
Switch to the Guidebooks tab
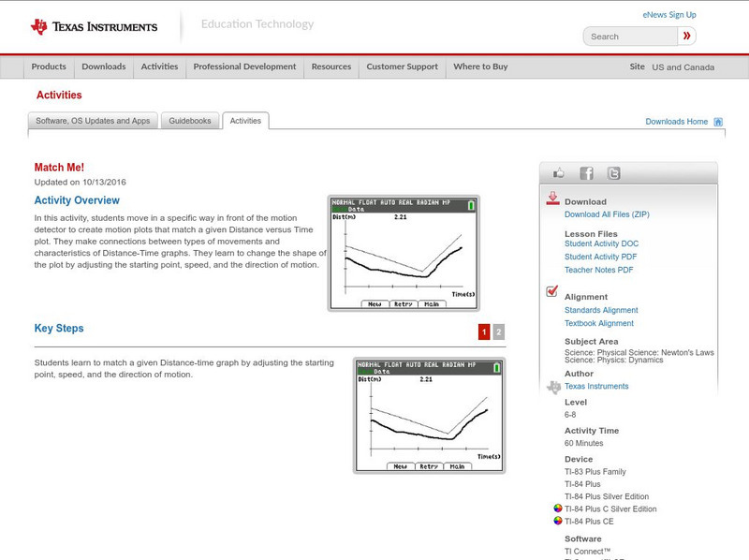[190, 120]
